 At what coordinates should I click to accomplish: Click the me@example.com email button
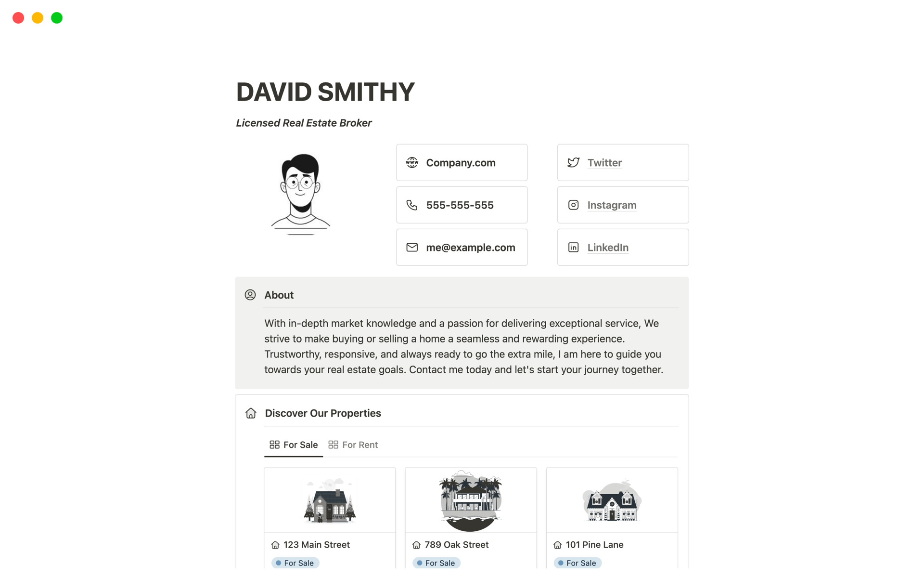(470, 248)
